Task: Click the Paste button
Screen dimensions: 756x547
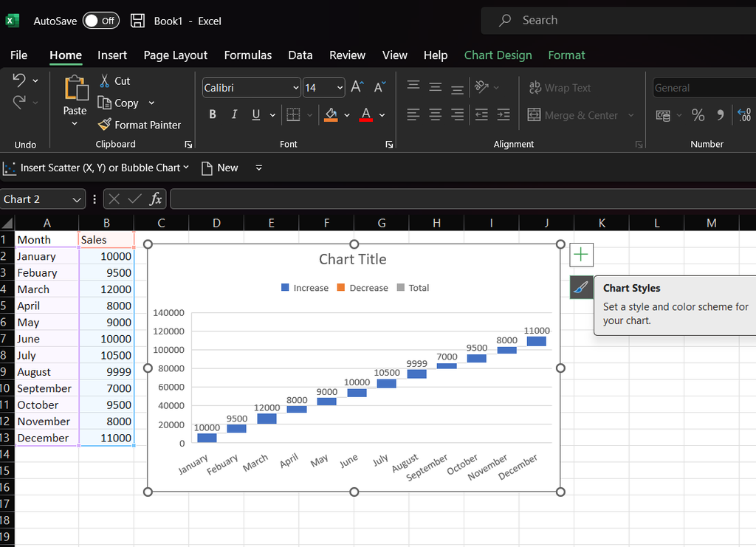Action: pos(75,90)
